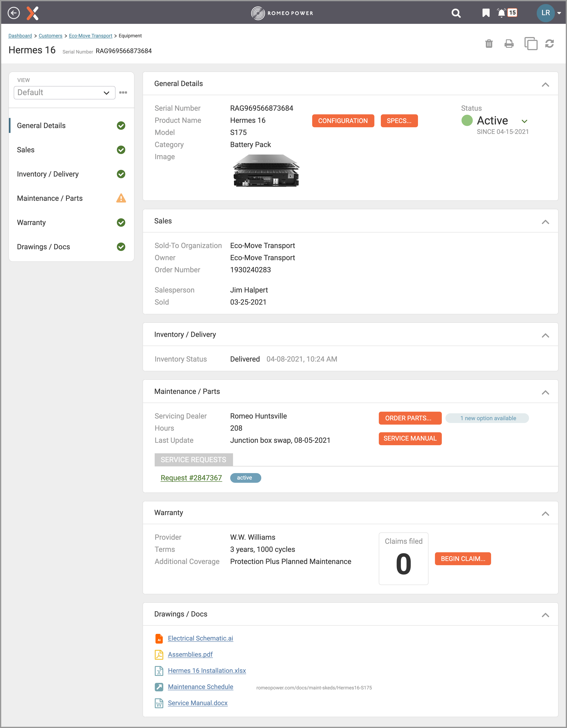Collapse the Drawings / Docs section
Viewport: 567px width, 728px height.
tap(545, 615)
